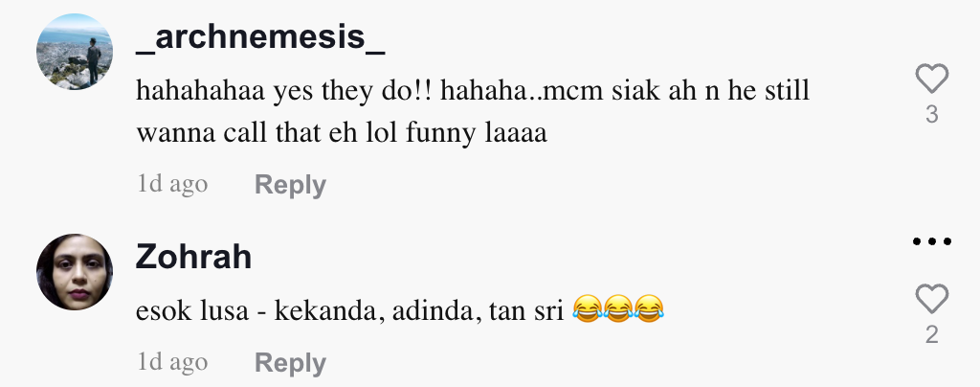The height and width of the screenshot is (387, 980).
Task: Open Zohrah's profile picture
Action: tap(75, 272)
